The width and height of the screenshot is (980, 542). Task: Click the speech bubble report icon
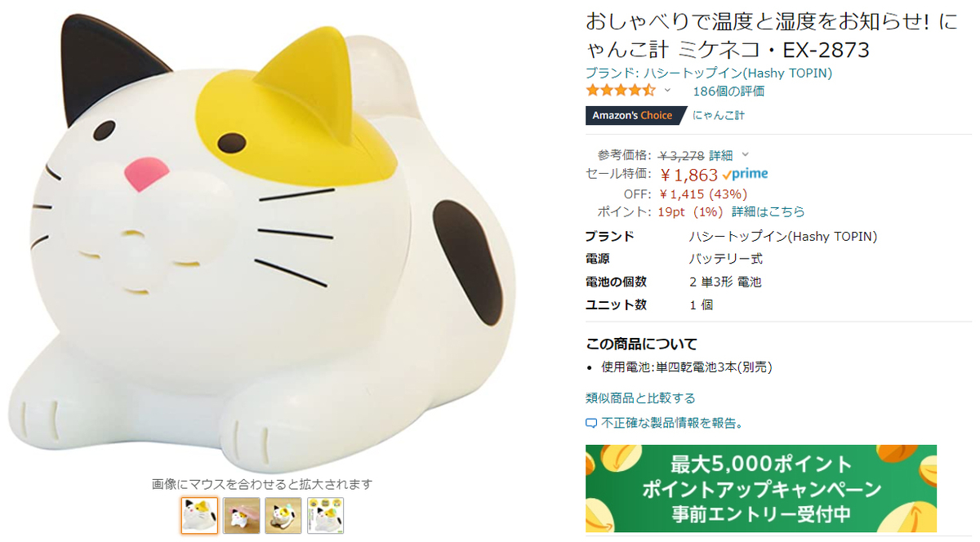[x=591, y=424]
